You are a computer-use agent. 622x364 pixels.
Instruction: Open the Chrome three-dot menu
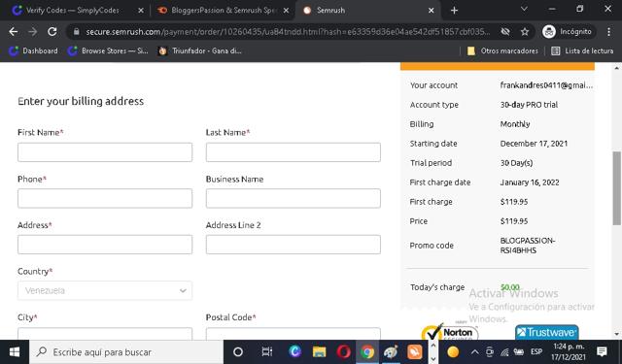coord(609,32)
